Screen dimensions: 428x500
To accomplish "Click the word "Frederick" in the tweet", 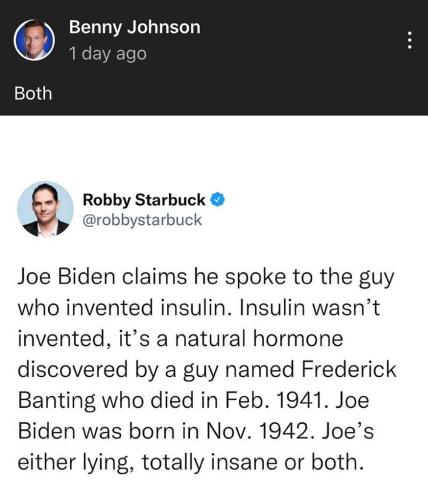I will click(349, 369).
